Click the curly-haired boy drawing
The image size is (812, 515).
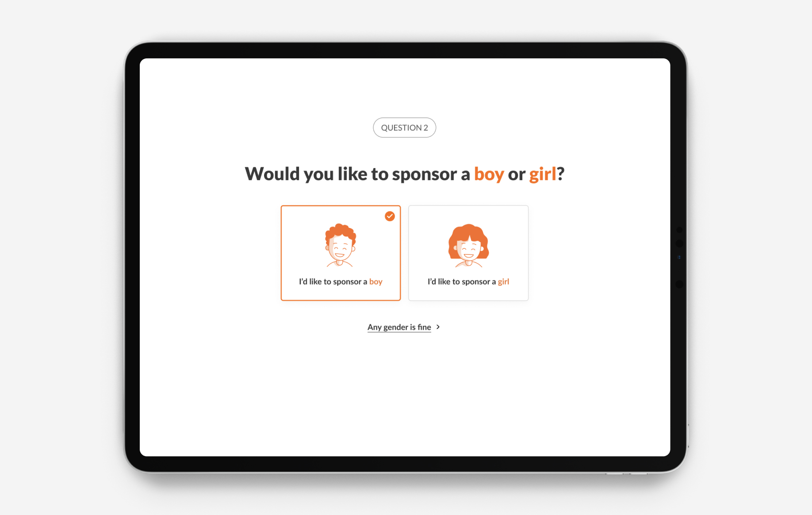pos(340,246)
